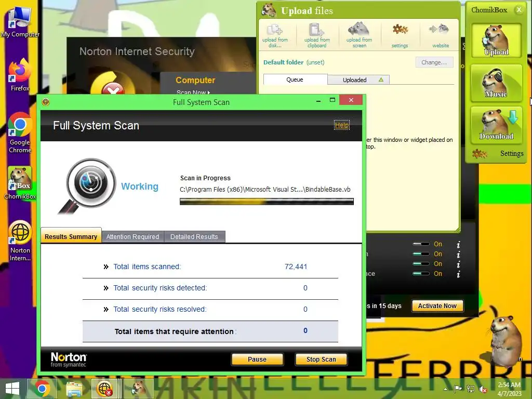Click Total security risks resolved link
The width and height of the screenshot is (532, 399).
pyautogui.click(x=159, y=310)
